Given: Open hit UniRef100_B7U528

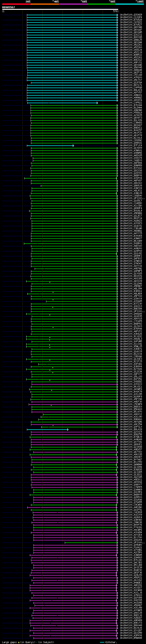Looking at the screenshot, I should tap(131, 20).
